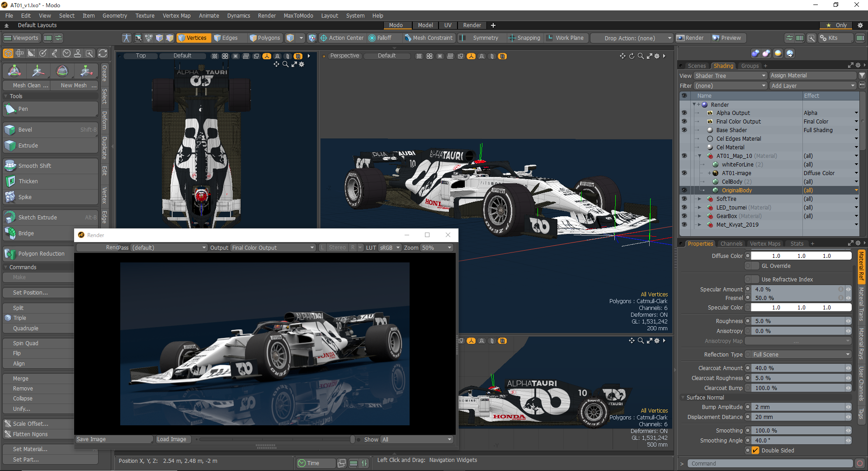Toggle visibility of Met_Kvyat_2019
This screenshot has height=471, width=868.
684,224
